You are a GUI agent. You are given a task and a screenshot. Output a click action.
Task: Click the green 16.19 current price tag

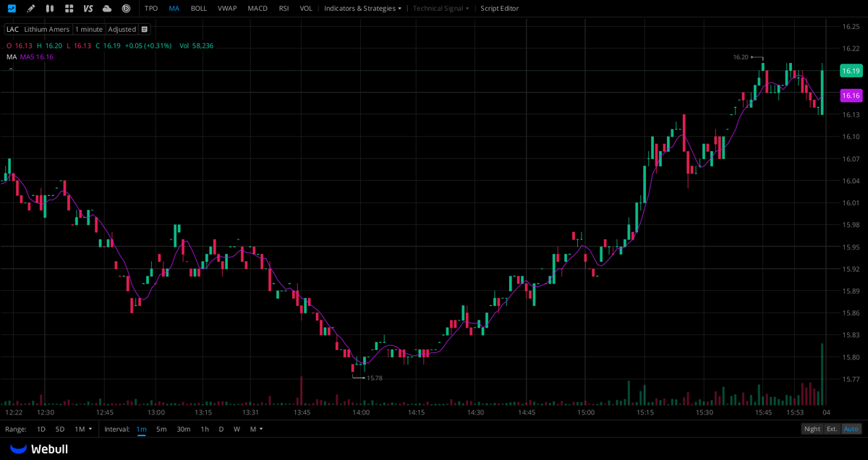point(851,71)
